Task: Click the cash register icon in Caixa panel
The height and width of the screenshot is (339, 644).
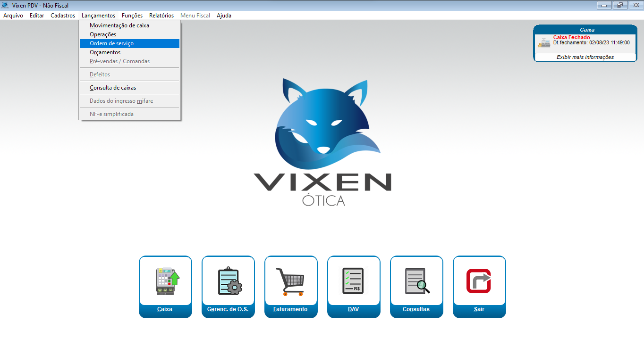Action: (544, 42)
